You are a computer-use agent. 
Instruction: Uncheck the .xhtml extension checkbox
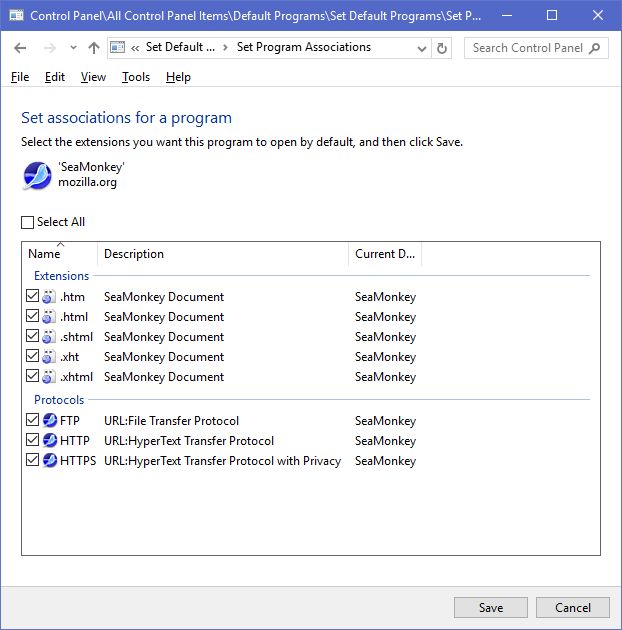[33, 377]
